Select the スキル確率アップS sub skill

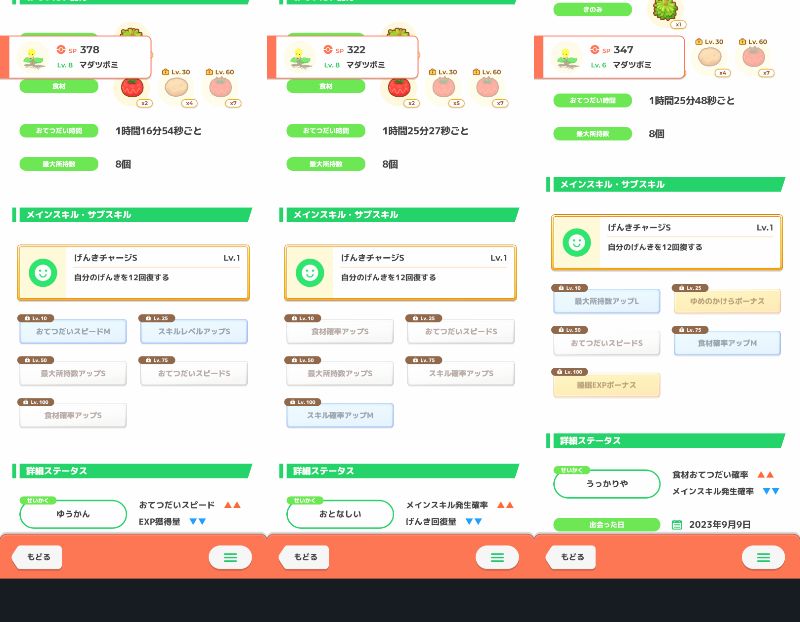click(x=461, y=373)
